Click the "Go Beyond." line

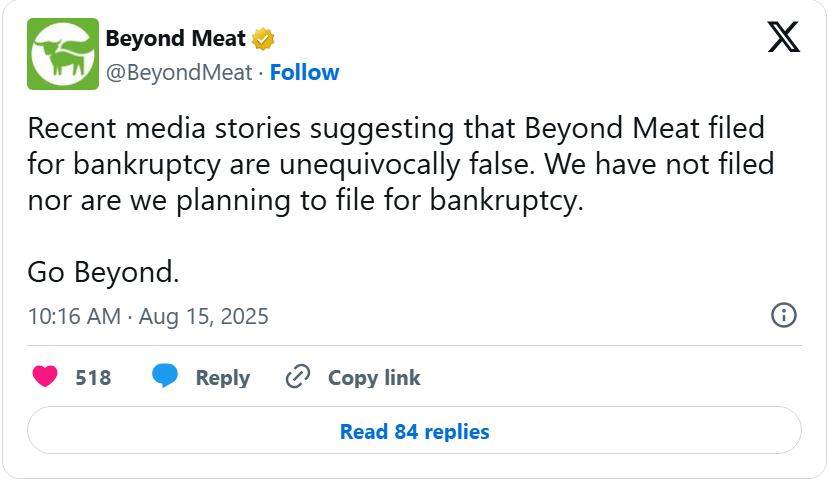tap(103, 271)
